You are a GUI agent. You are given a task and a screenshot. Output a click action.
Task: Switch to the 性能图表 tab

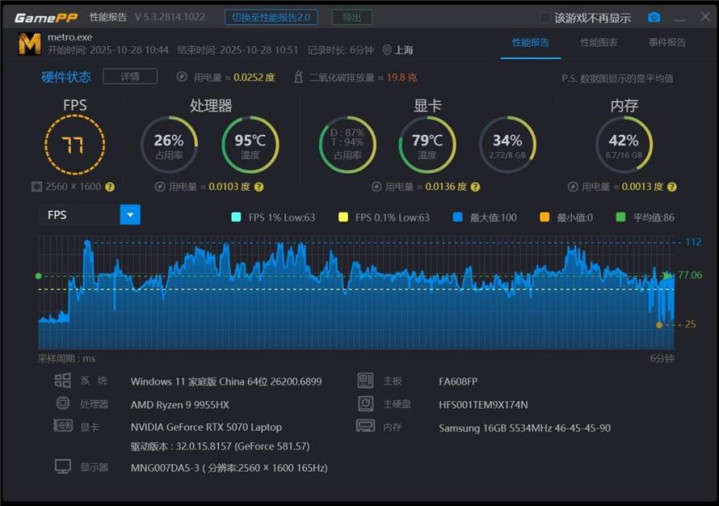598,43
